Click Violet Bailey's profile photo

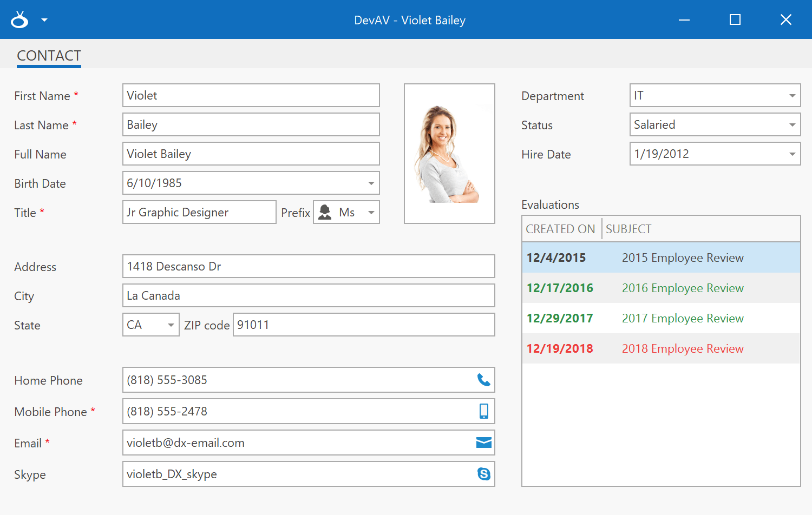[x=449, y=154]
